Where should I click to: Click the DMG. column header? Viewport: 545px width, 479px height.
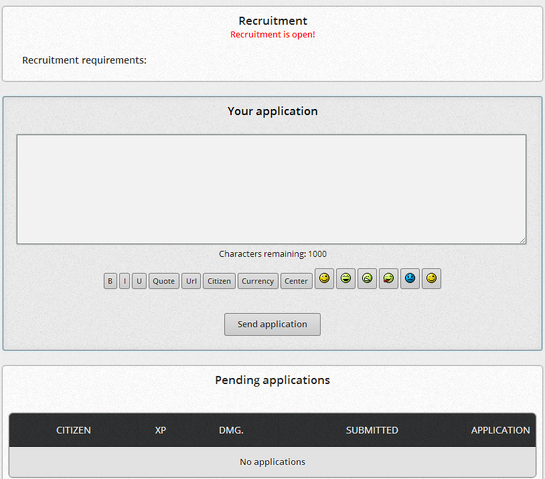click(x=231, y=430)
